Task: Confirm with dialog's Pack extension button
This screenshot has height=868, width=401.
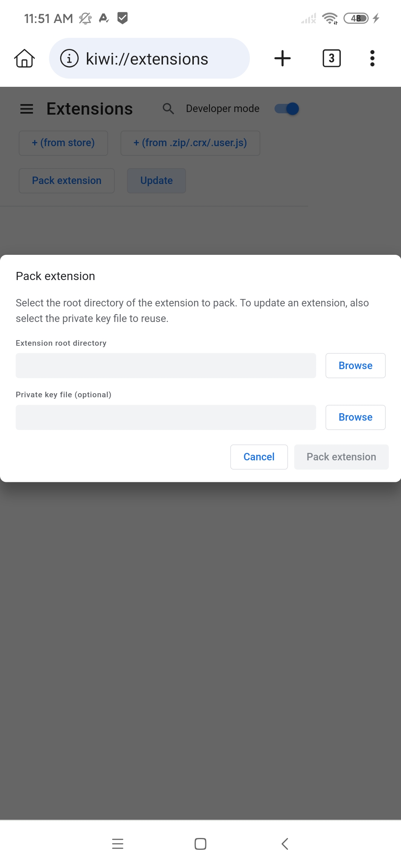Action: pos(341,457)
